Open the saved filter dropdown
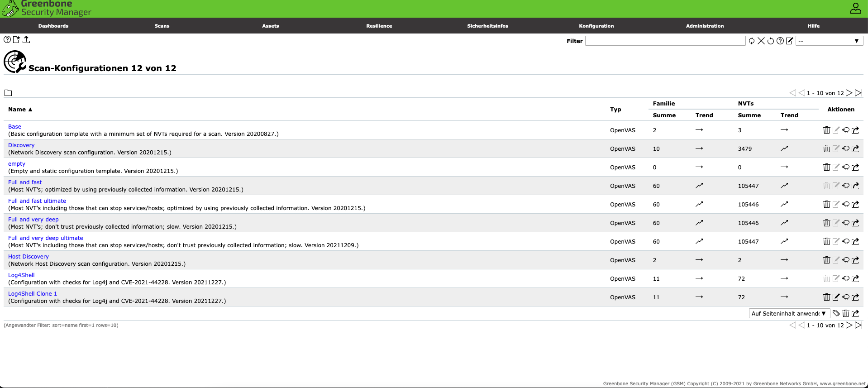 829,41
